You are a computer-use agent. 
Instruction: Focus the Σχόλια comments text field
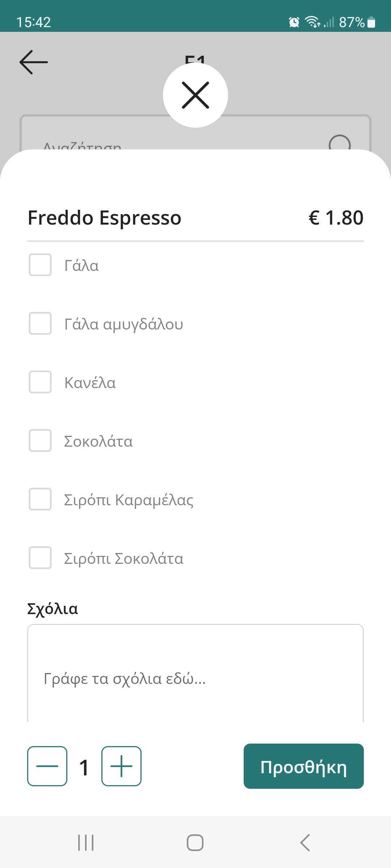click(195, 678)
